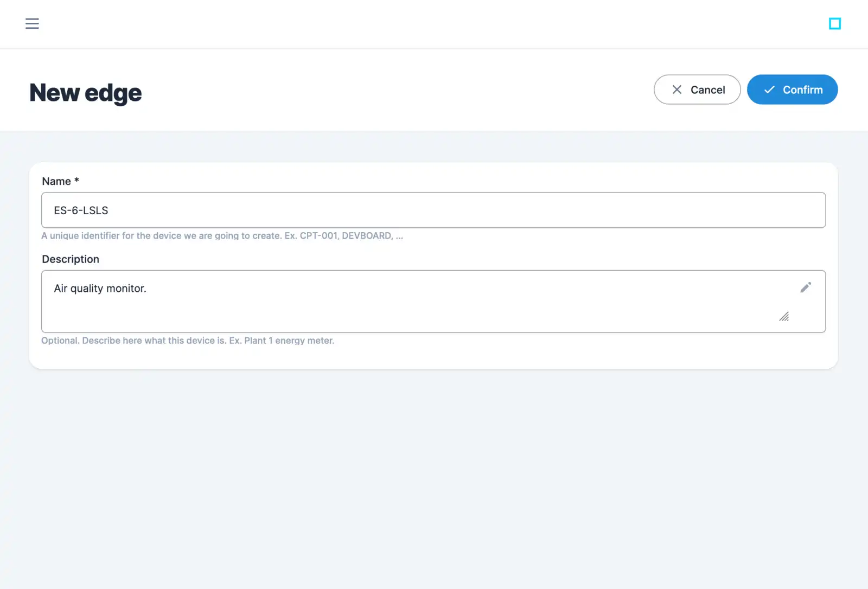Confirm the new edge creation
The width and height of the screenshot is (868, 589).
(792, 89)
